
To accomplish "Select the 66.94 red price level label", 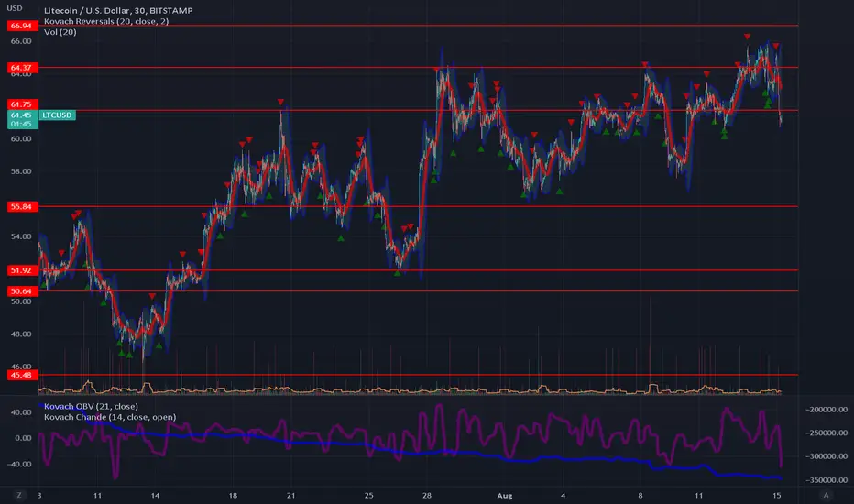I will 22,26.
